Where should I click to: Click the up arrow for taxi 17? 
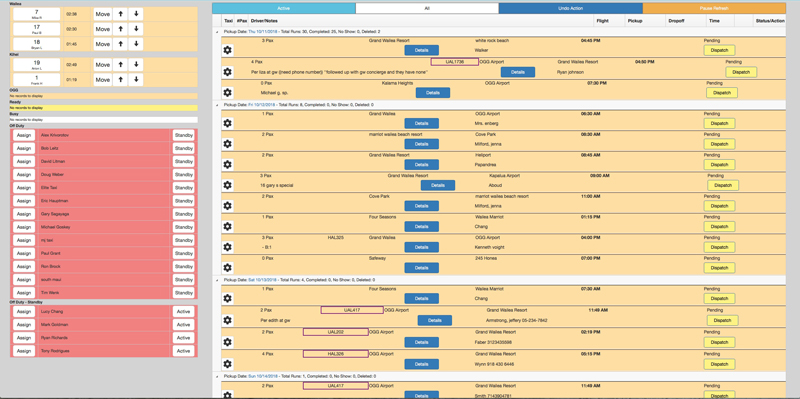[120, 29]
